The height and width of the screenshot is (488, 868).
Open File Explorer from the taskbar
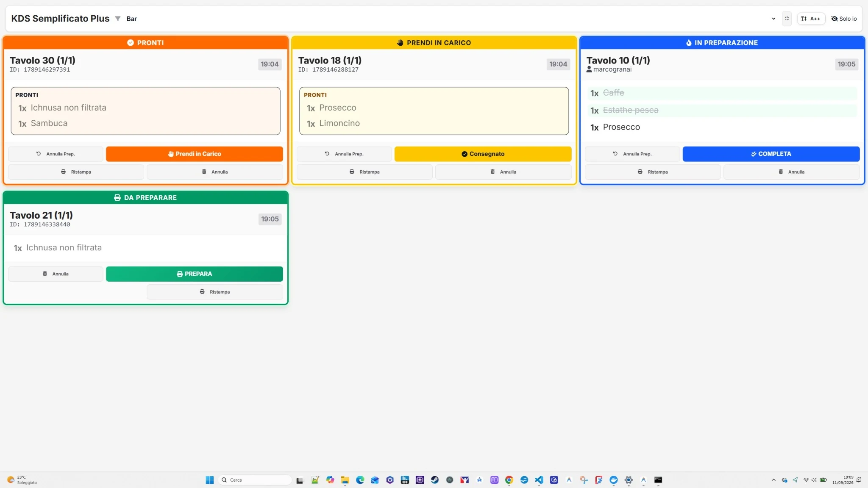point(345,480)
